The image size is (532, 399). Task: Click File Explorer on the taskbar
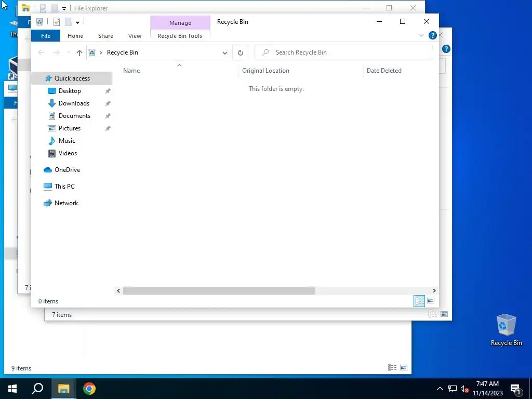tap(63, 389)
